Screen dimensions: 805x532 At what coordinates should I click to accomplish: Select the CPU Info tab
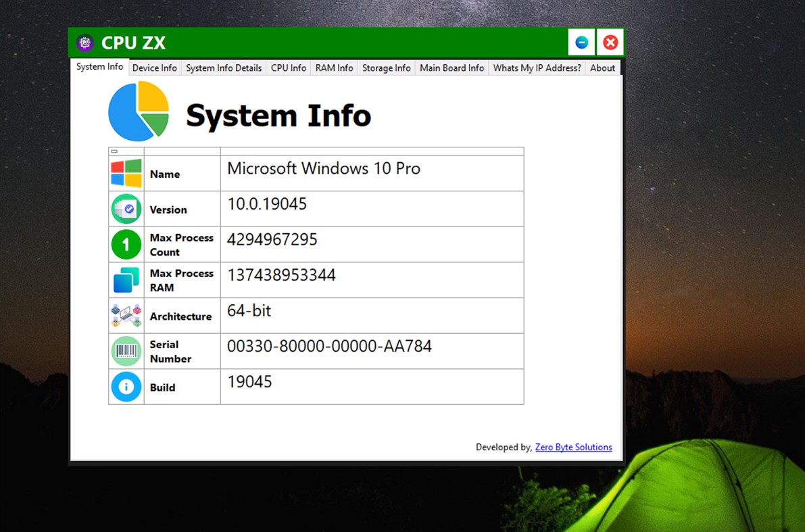point(289,68)
